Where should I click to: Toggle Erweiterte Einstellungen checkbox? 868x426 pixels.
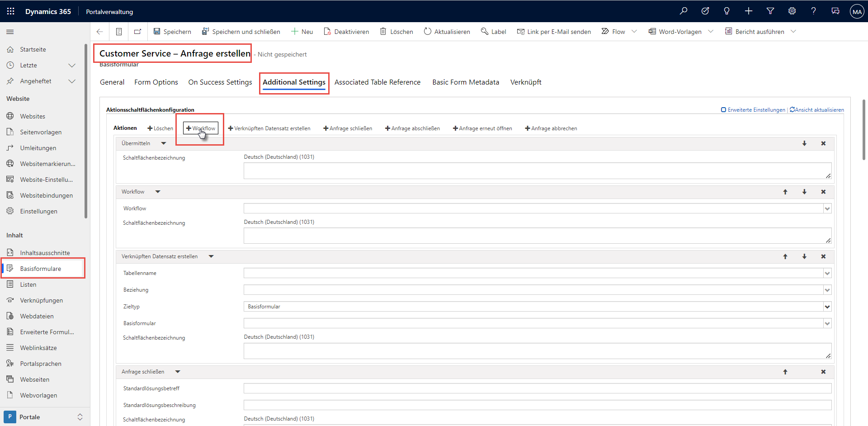(x=723, y=110)
